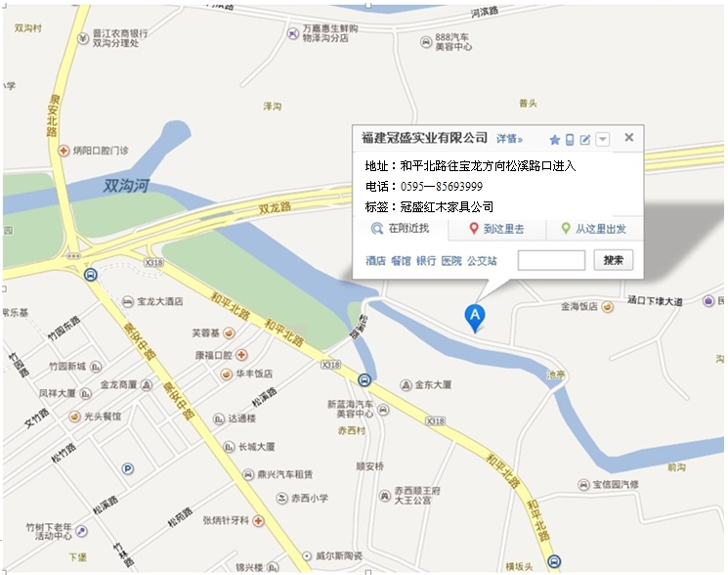The image size is (728, 575).
Task: Click the 公交站 nearby search link
Action: [x=482, y=261]
